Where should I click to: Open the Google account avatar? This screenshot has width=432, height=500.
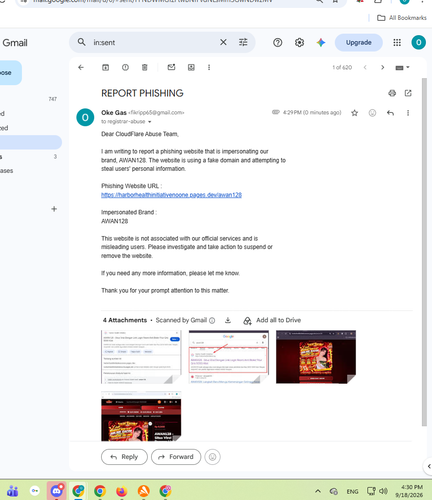click(419, 42)
